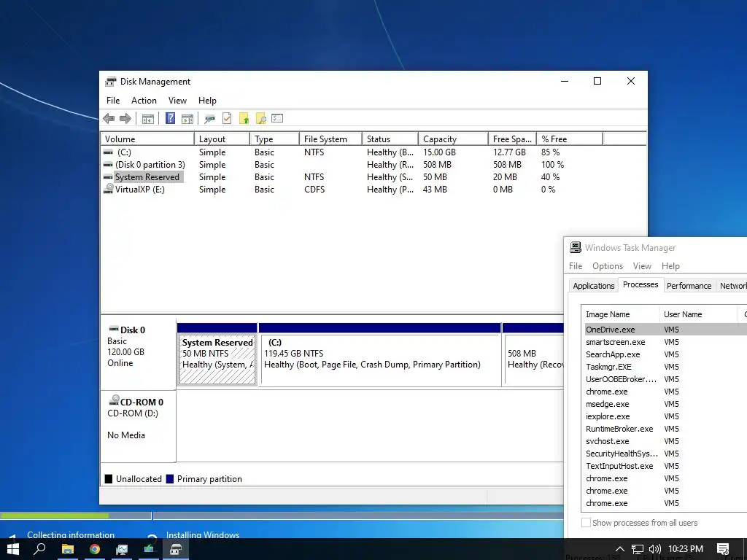Switch to the Applications tab
Viewport: 747px width, 560px height.
[594, 286]
